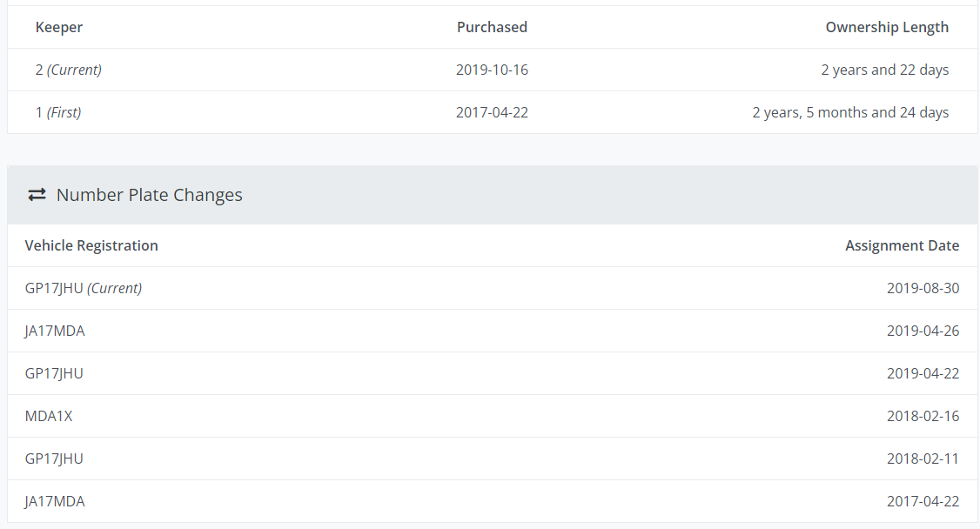The image size is (980, 529).
Task: Click the Purchased column header
Action: 492,27
